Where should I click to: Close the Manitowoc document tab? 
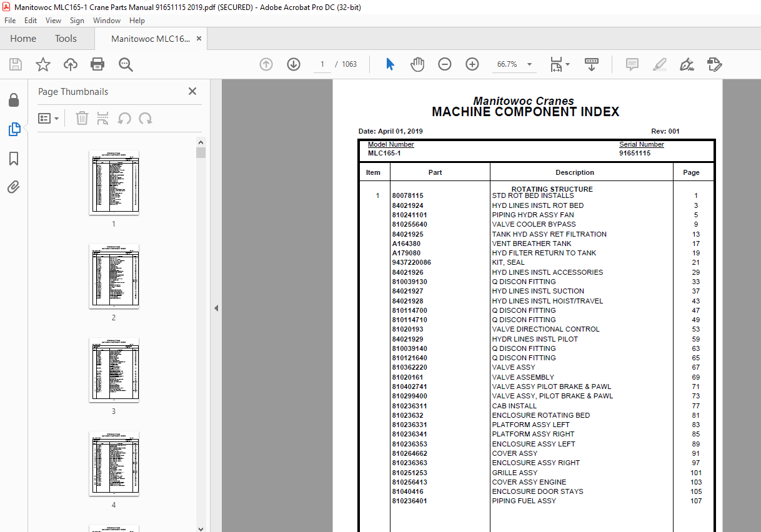199,39
